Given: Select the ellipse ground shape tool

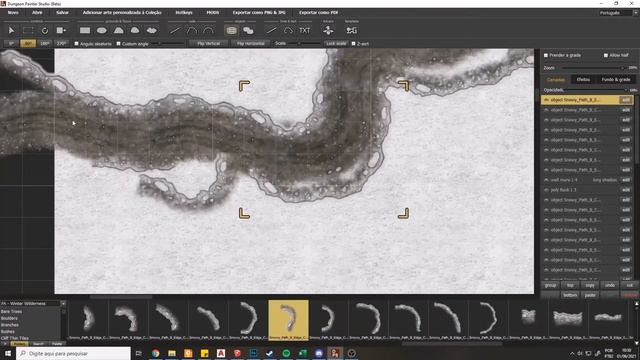Looking at the screenshot, I should click(x=102, y=30).
